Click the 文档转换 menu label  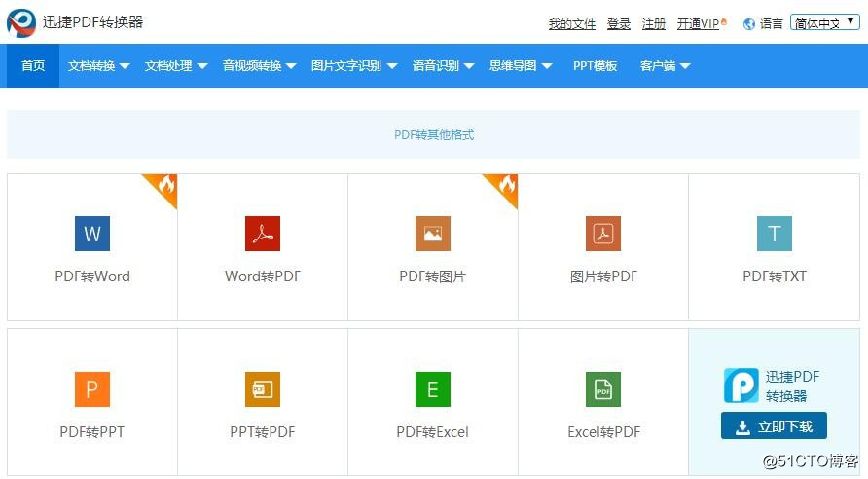[91, 66]
